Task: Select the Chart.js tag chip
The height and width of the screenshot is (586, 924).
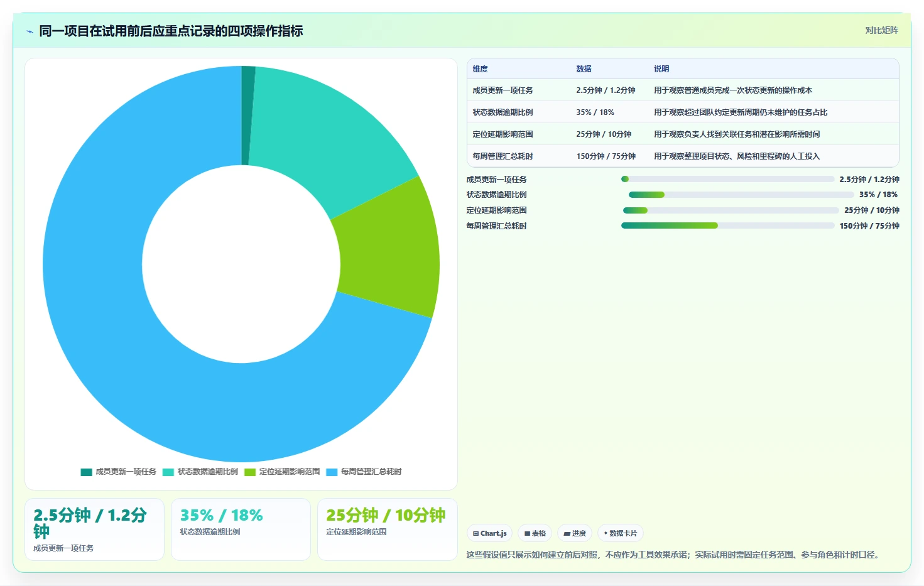Action: pos(489,533)
